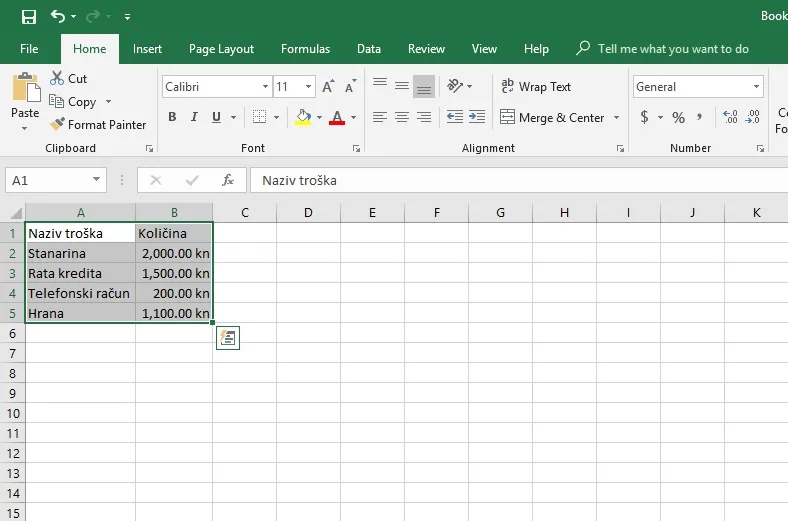Click Percent Style icon
Viewport: 788px width, 521px height.
coord(678,118)
